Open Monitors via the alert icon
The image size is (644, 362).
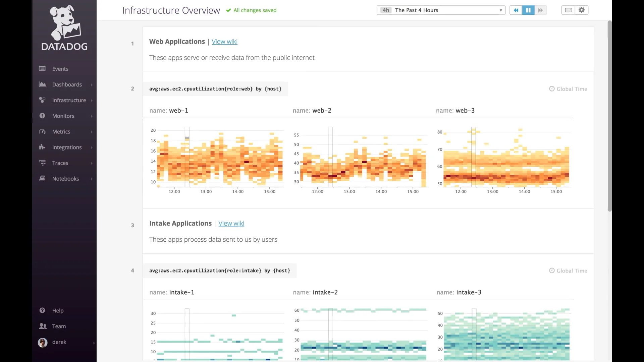(x=42, y=116)
